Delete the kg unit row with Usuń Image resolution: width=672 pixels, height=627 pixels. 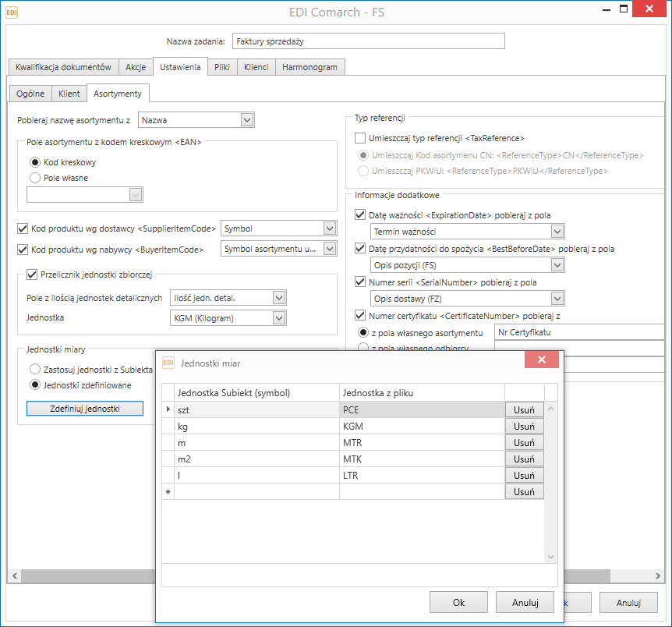click(x=524, y=427)
